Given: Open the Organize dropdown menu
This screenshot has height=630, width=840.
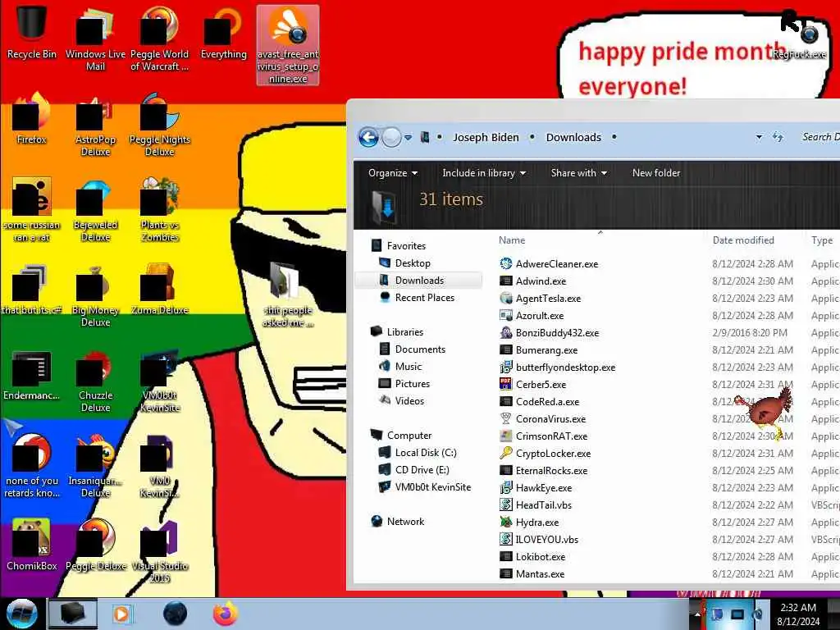Looking at the screenshot, I should coord(393,173).
